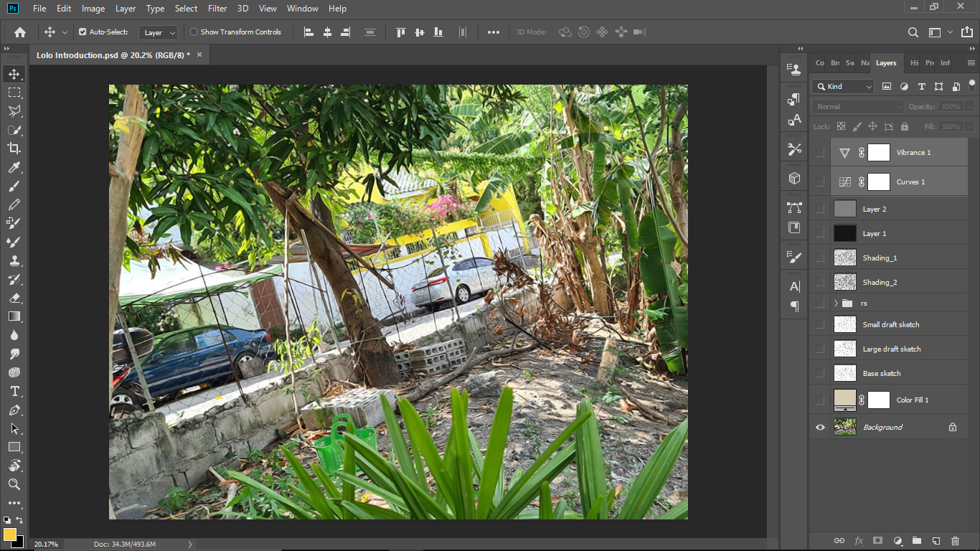Image resolution: width=980 pixels, height=551 pixels.
Task: Select the Base sketch layer
Action: pos(882,373)
